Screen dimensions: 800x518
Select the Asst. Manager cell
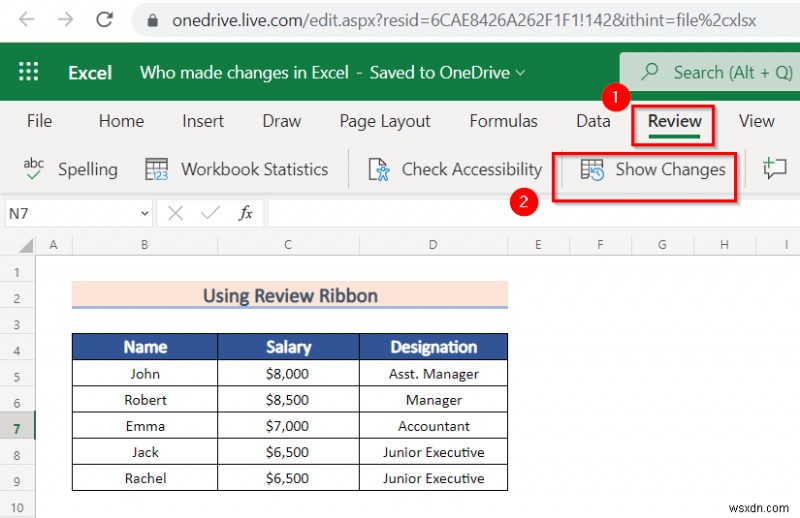(x=433, y=374)
